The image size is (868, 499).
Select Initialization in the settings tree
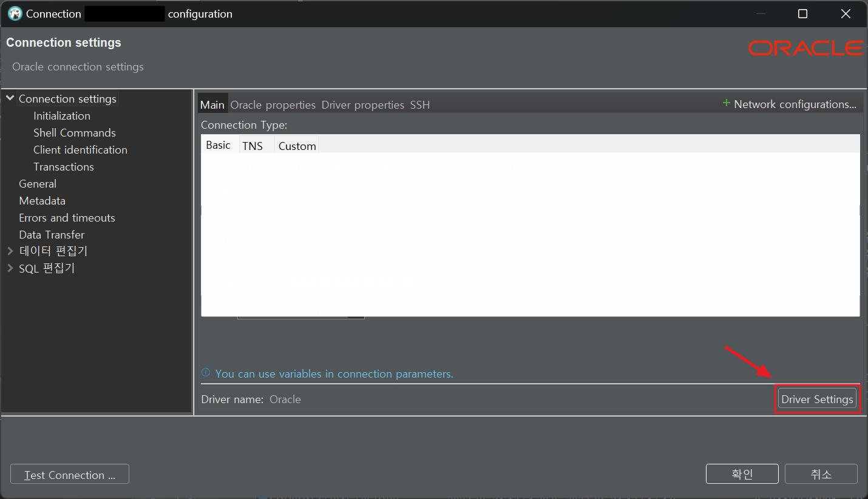(x=62, y=115)
